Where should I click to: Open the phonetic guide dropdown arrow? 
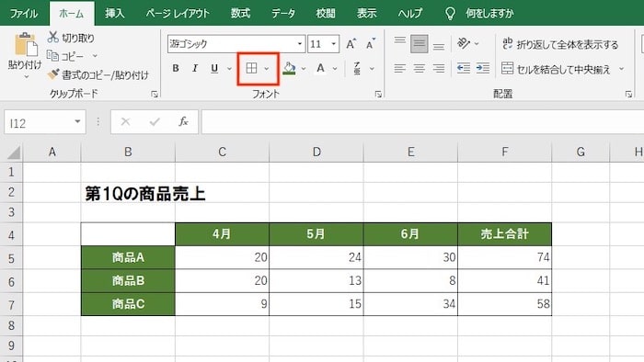(x=372, y=69)
